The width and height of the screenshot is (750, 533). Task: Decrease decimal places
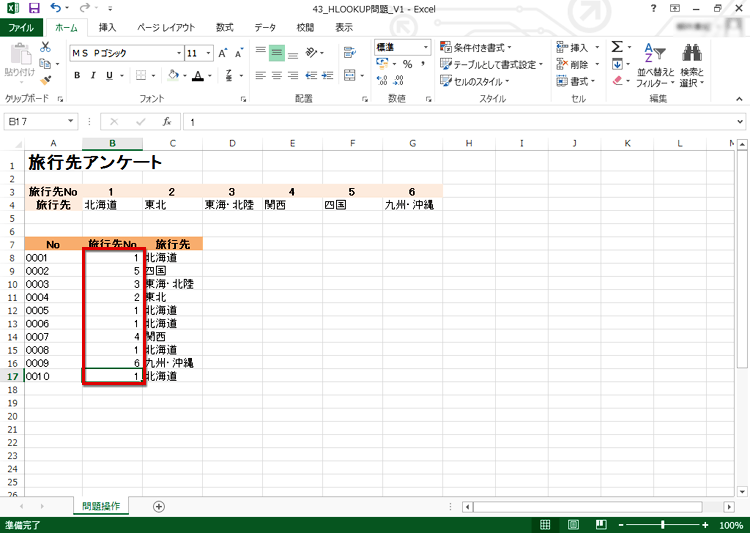pyautogui.click(x=398, y=81)
